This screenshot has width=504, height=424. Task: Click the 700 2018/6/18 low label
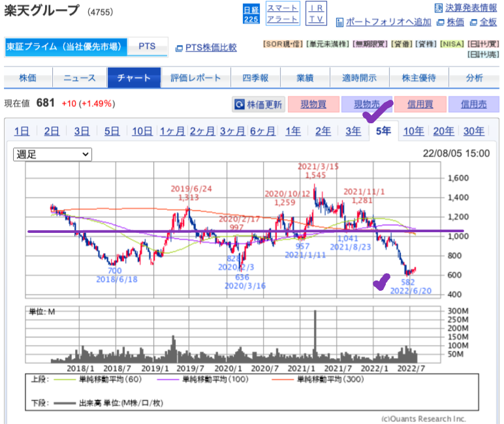(116, 275)
